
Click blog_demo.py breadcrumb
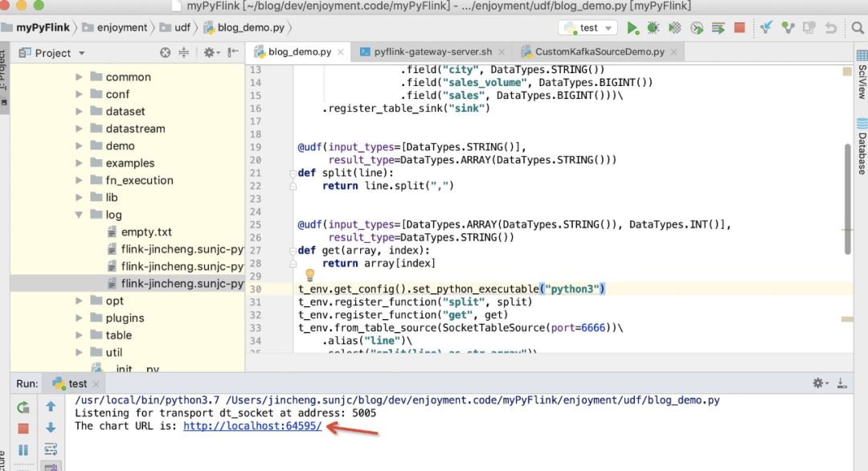click(244, 27)
